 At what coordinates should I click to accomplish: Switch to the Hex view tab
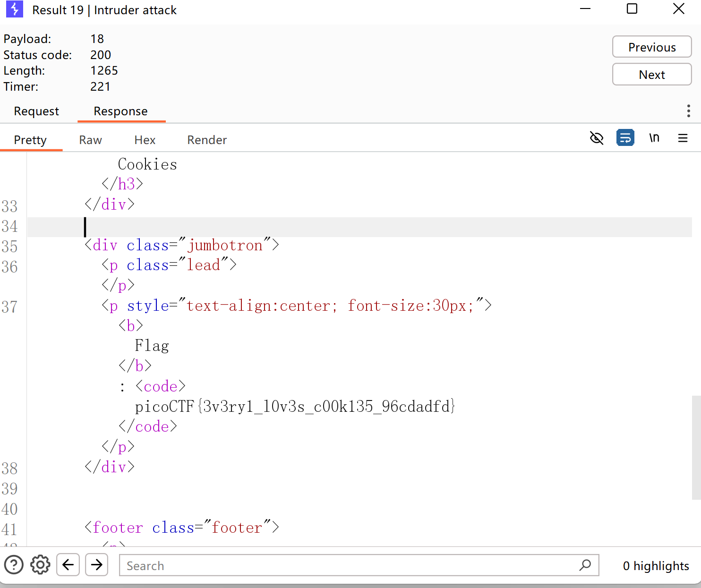pos(145,140)
